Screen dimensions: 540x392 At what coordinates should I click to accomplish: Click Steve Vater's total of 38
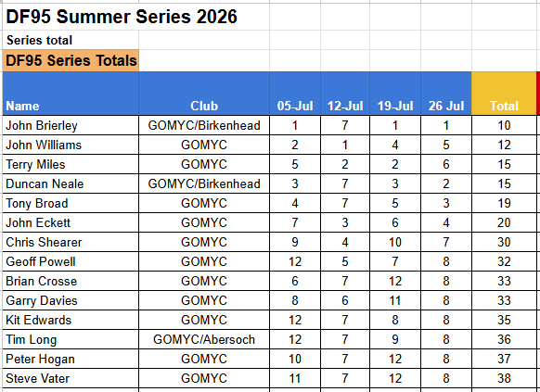click(x=504, y=378)
